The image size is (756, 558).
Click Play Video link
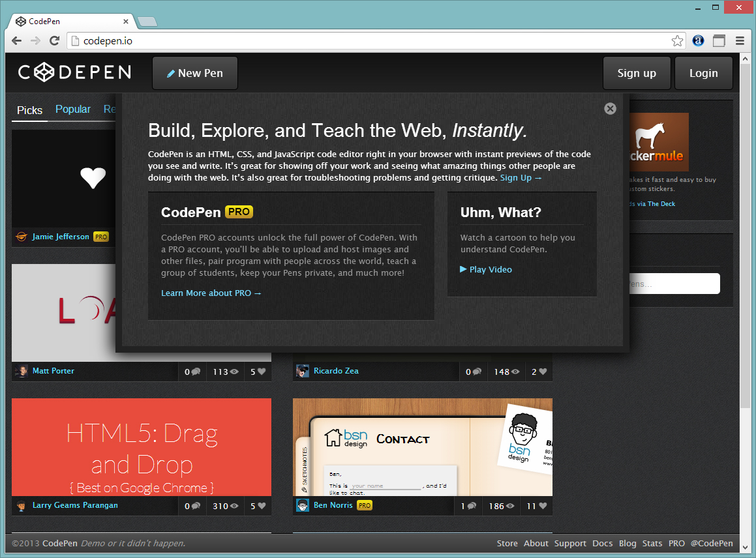tap(486, 269)
